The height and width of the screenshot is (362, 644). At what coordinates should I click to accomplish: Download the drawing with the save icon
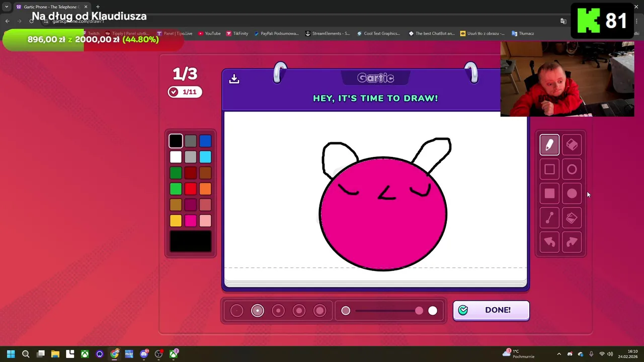234,79
